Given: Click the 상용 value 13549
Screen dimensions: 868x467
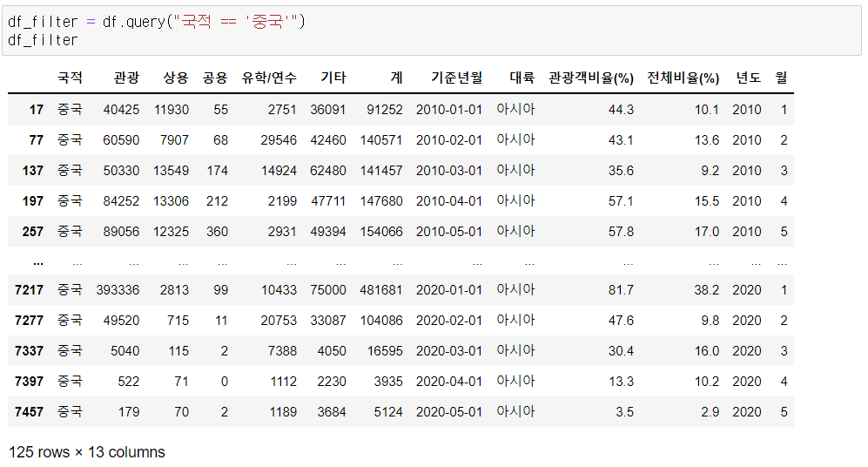Looking at the screenshot, I should (x=172, y=171).
